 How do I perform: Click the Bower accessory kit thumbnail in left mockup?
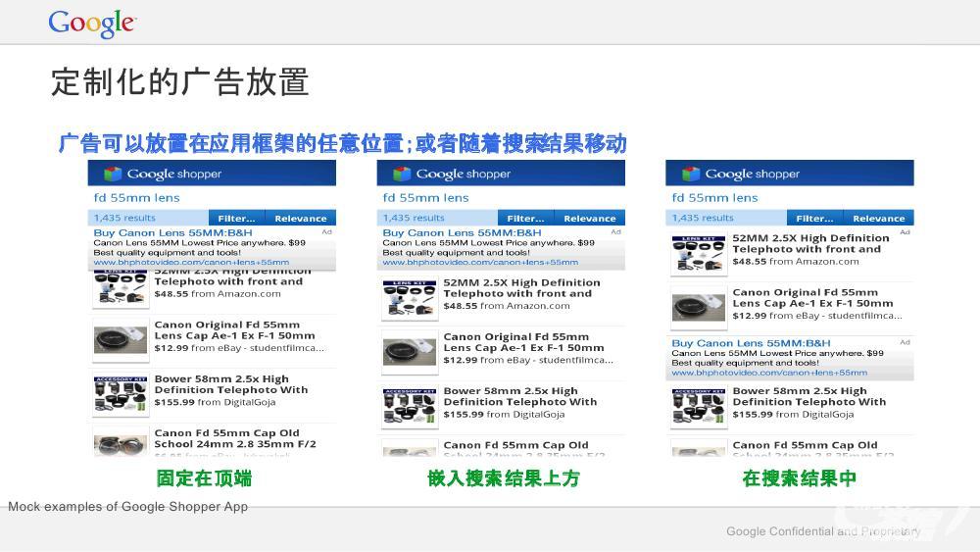pyautogui.click(x=120, y=394)
